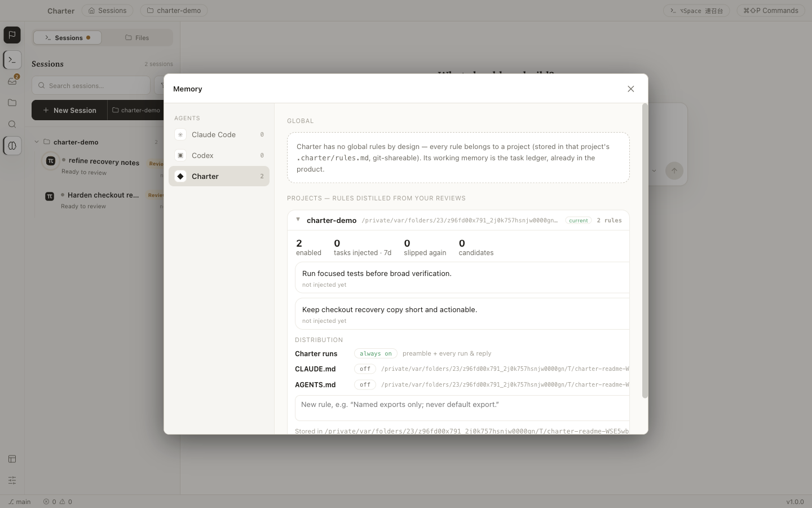Click the "always on" badge for Charter runs
This screenshot has width=812, height=508.
[376, 353]
